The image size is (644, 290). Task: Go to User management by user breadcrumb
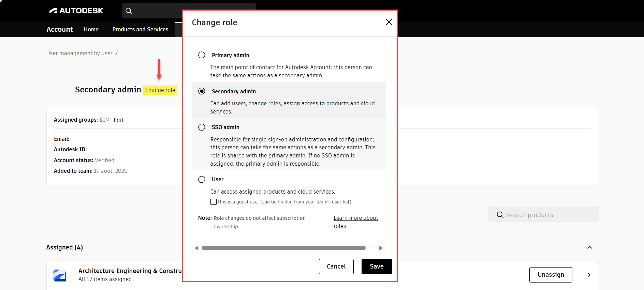[x=79, y=53]
